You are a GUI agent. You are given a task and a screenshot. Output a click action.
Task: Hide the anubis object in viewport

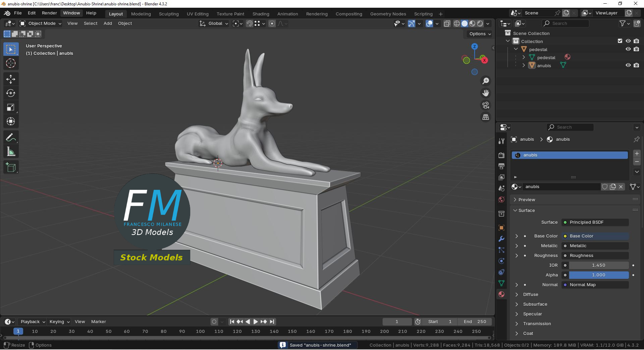[x=628, y=65]
